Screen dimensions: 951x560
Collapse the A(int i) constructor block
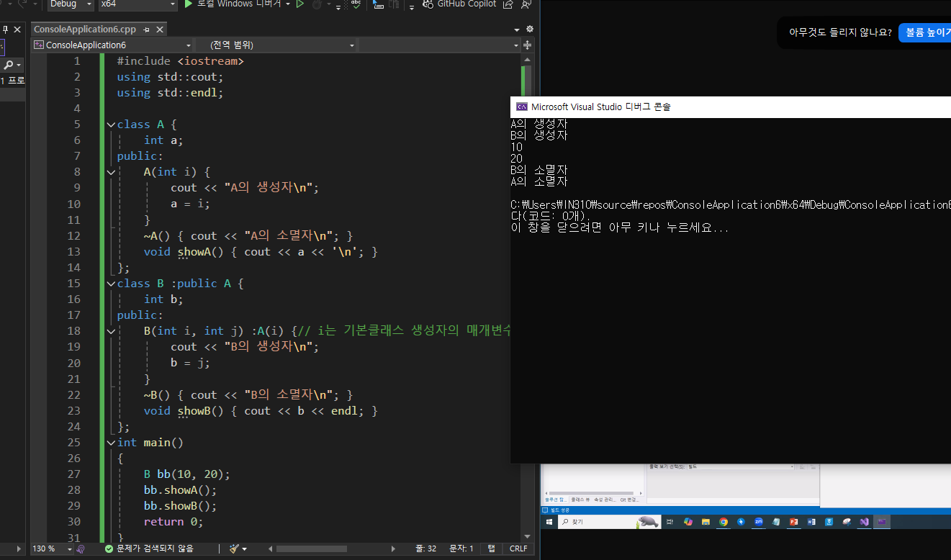tap(111, 172)
